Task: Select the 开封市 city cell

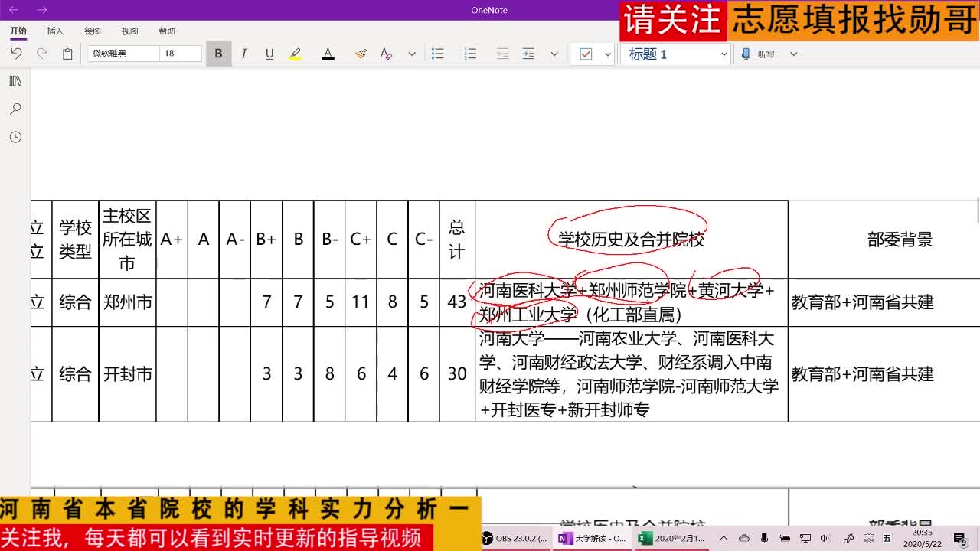Action: (127, 374)
